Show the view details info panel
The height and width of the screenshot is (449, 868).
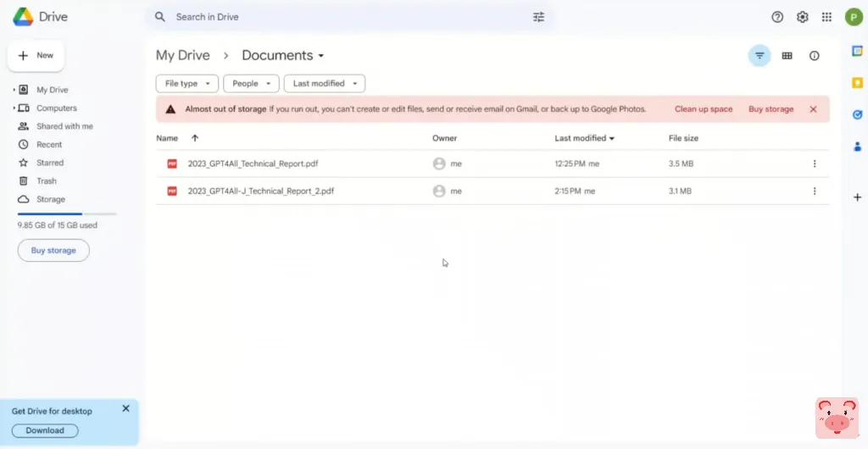pyautogui.click(x=814, y=56)
